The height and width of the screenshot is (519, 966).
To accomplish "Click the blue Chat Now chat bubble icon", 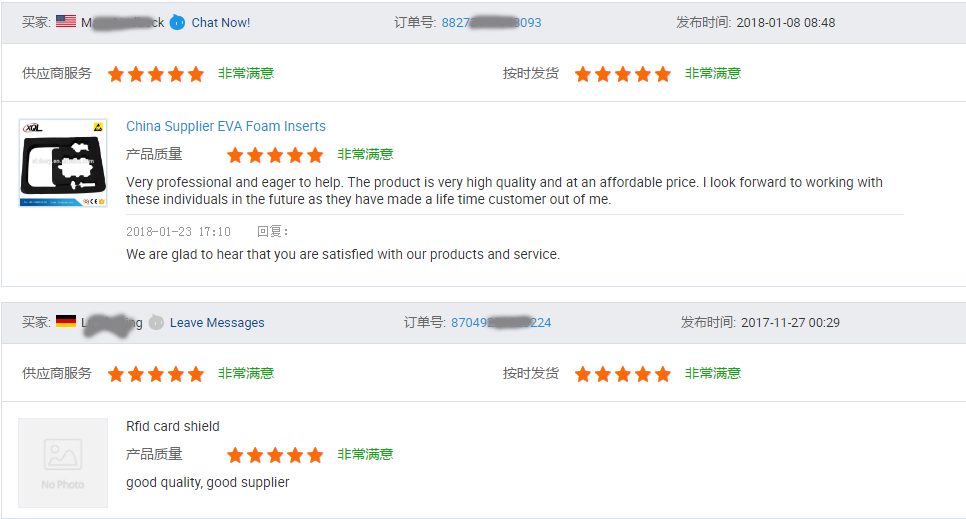I will coord(177,22).
